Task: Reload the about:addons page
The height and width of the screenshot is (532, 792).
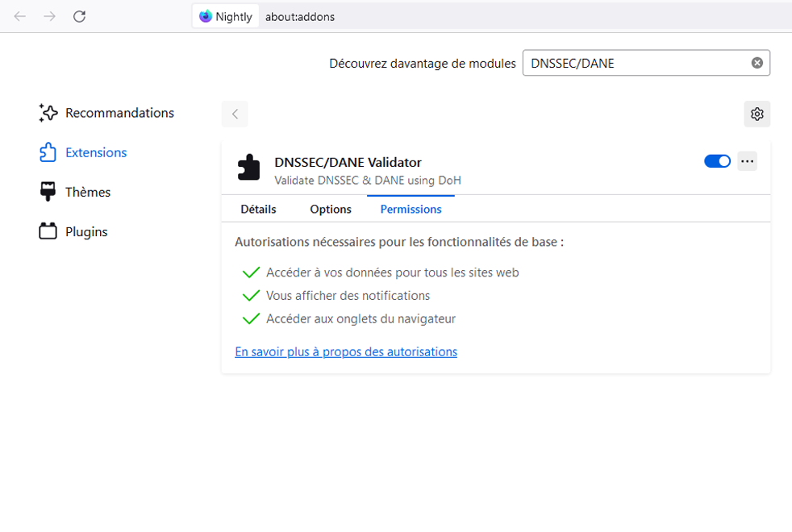Action: click(x=79, y=17)
